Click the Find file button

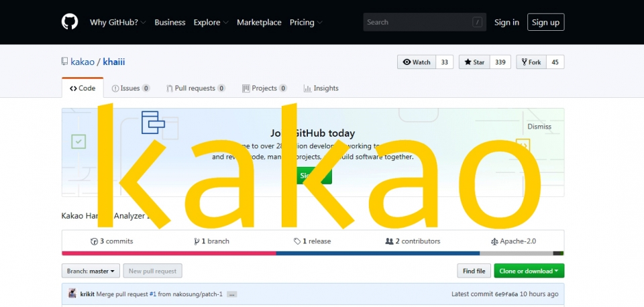click(474, 271)
